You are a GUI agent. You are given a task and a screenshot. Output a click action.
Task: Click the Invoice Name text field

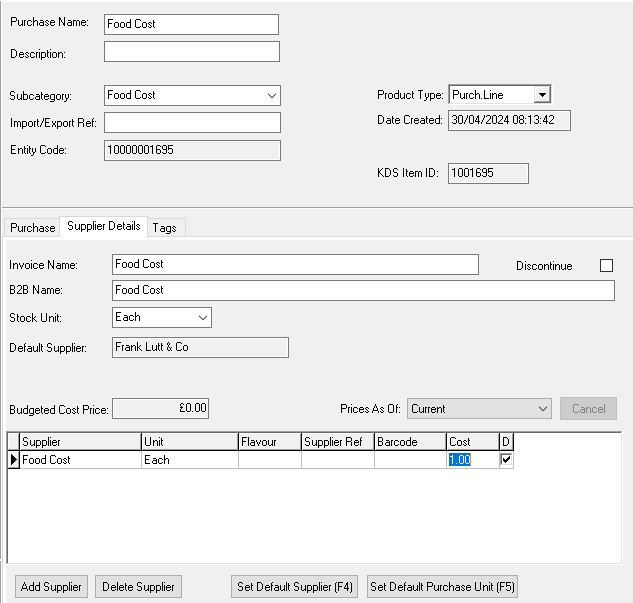click(x=295, y=264)
